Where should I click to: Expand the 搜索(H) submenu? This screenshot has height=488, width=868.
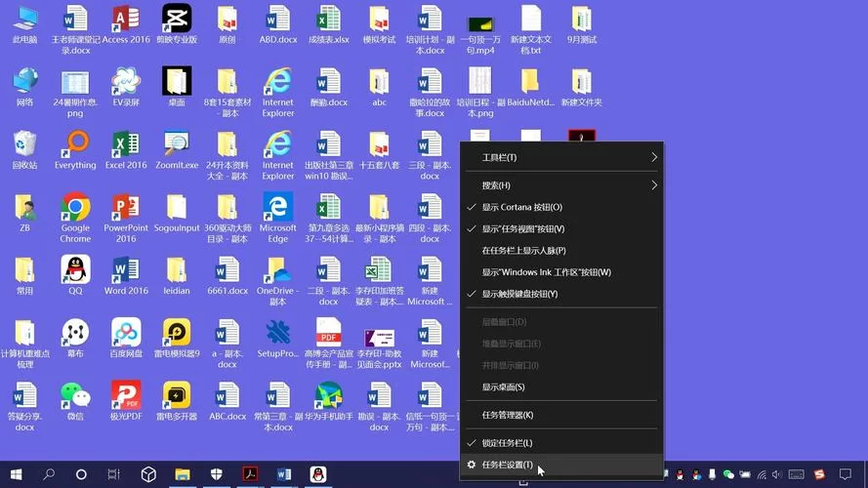tap(559, 185)
